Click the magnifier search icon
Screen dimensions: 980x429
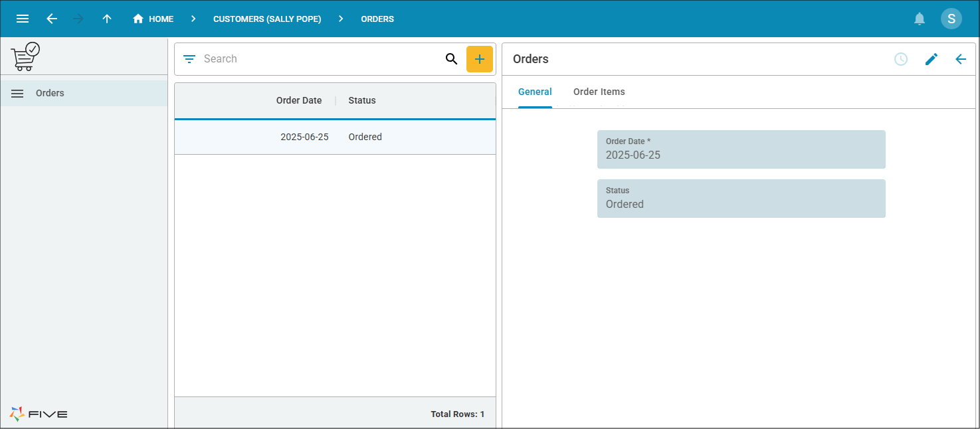tap(451, 59)
